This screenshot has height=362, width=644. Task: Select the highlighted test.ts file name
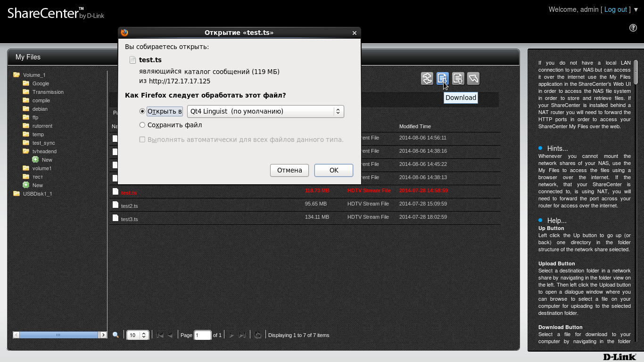coord(129,193)
